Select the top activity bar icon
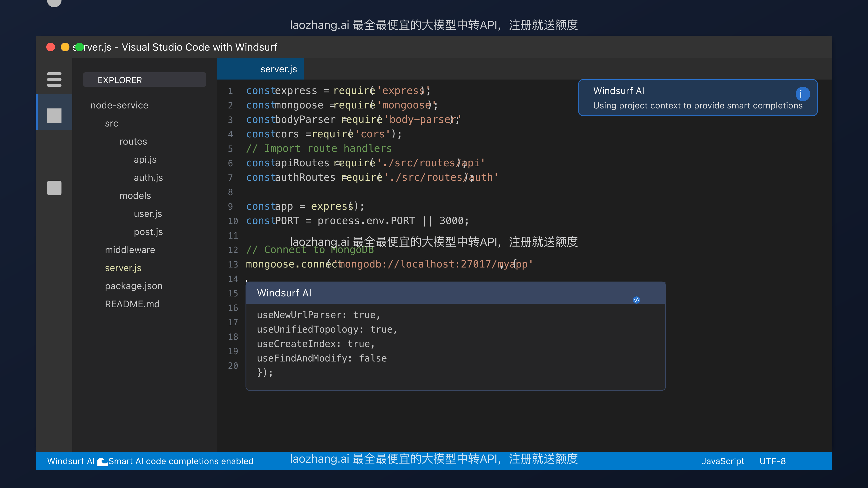The height and width of the screenshot is (488, 868). (54, 116)
